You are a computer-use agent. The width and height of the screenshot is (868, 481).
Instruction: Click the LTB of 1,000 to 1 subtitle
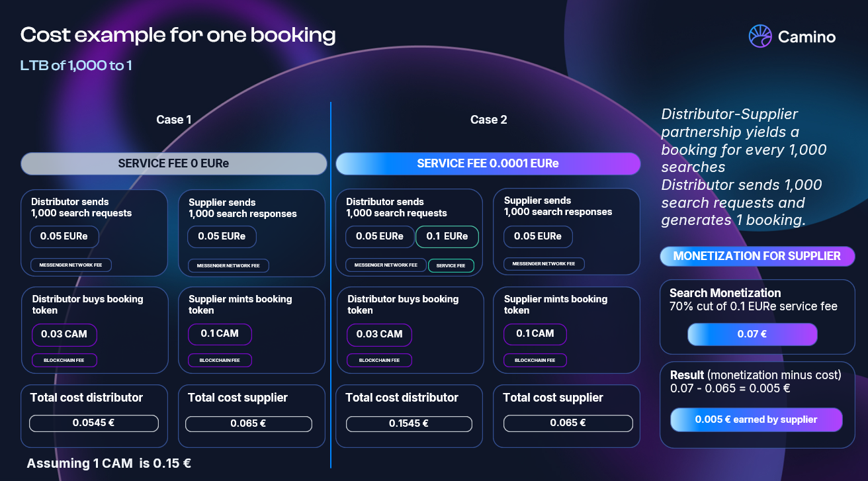tap(76, 66)
